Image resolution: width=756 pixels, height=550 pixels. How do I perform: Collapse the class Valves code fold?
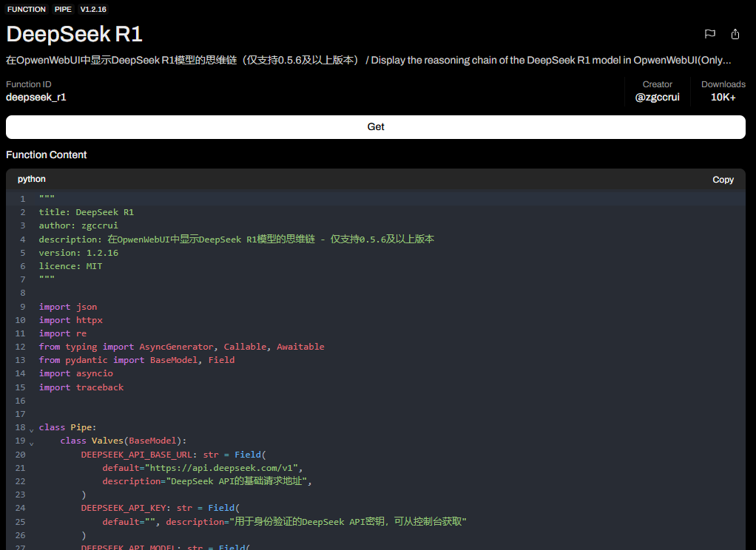coord(31,443)
